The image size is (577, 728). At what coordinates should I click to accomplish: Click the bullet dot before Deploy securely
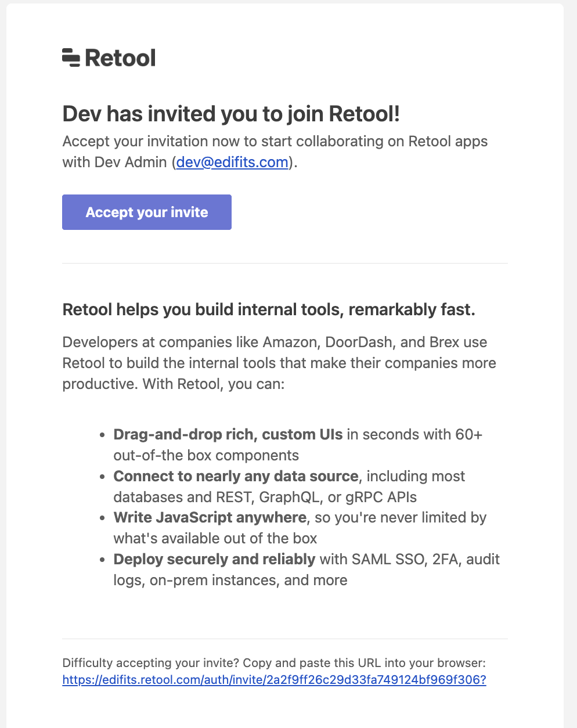tap(102, 560)
